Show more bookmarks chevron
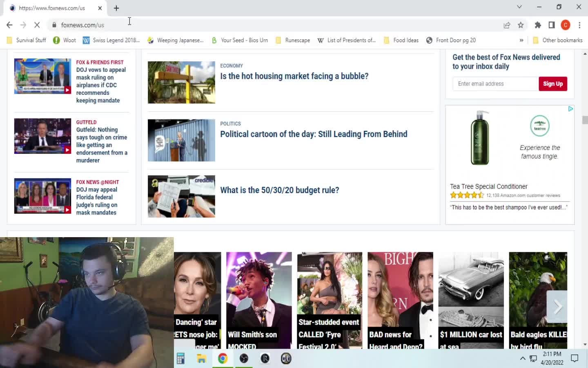Image resolution: width=588 pixels, height=368 pixels. click(521, 40)
